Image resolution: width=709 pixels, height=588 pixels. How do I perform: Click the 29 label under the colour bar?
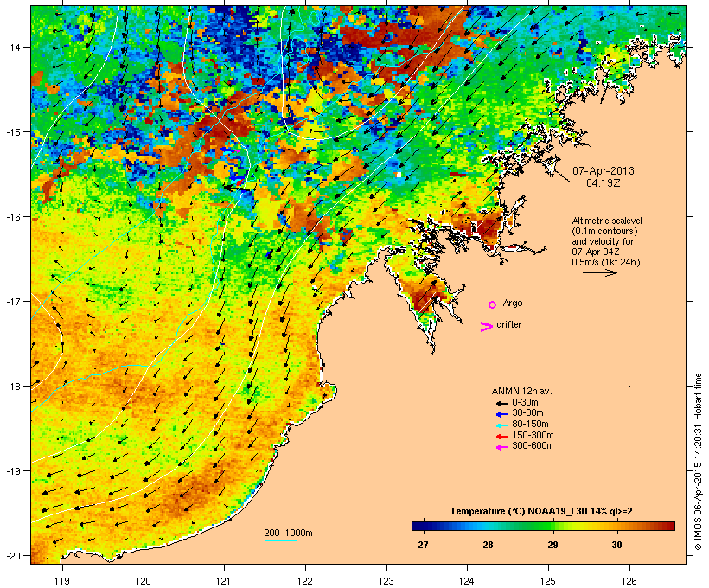553,545
